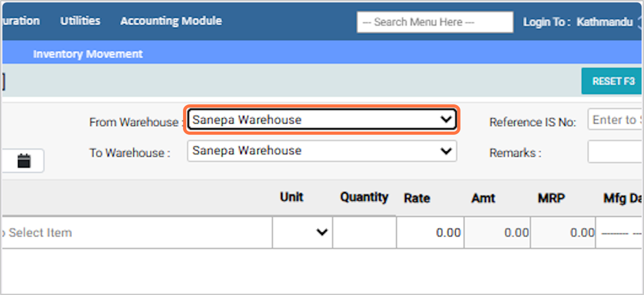The image size is (644, 295).
Task: Click the MRP field showing 0.00
Action: point(563,233)
